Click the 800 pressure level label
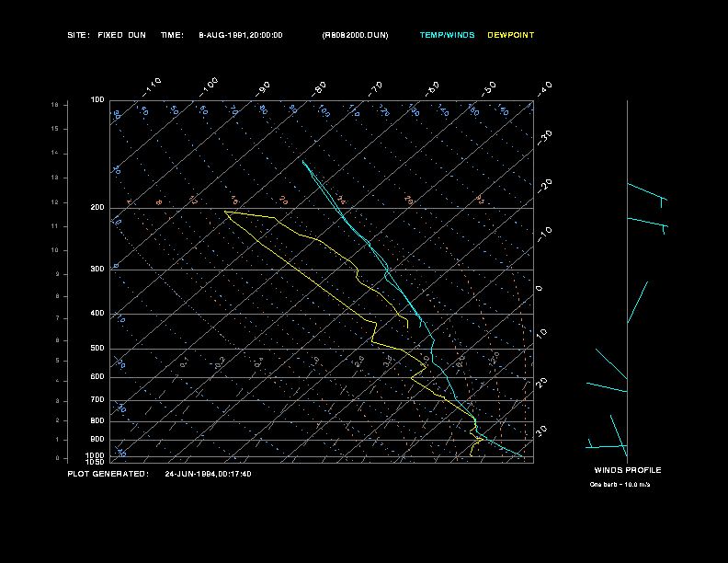728x563 pixels. (x=97, y=420)
